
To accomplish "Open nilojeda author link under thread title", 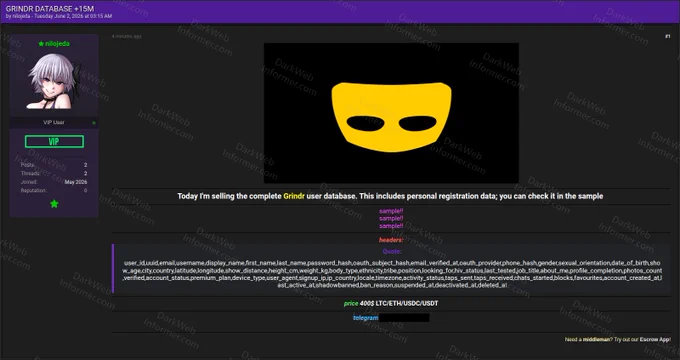I will pyautogui.click(x=21, y=16).
